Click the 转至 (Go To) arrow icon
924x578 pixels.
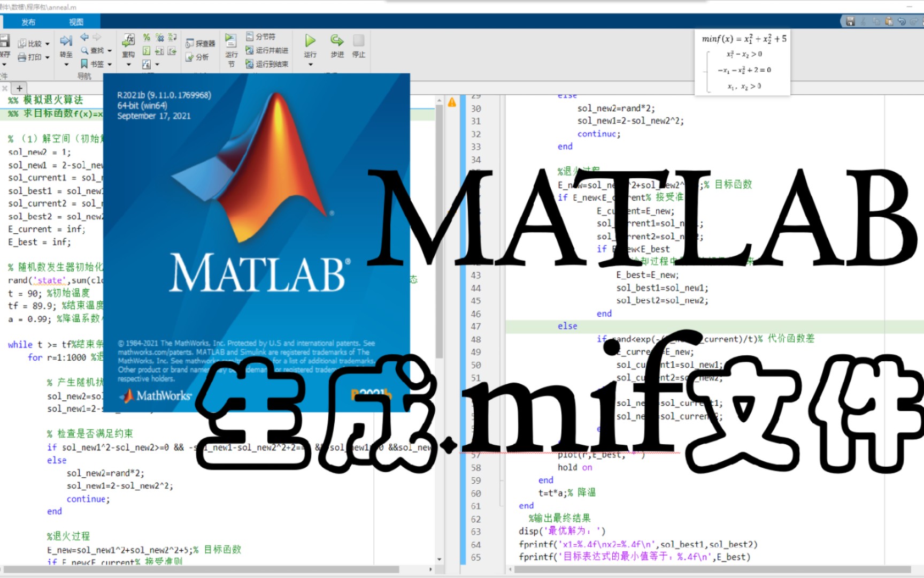pos(66,41)
